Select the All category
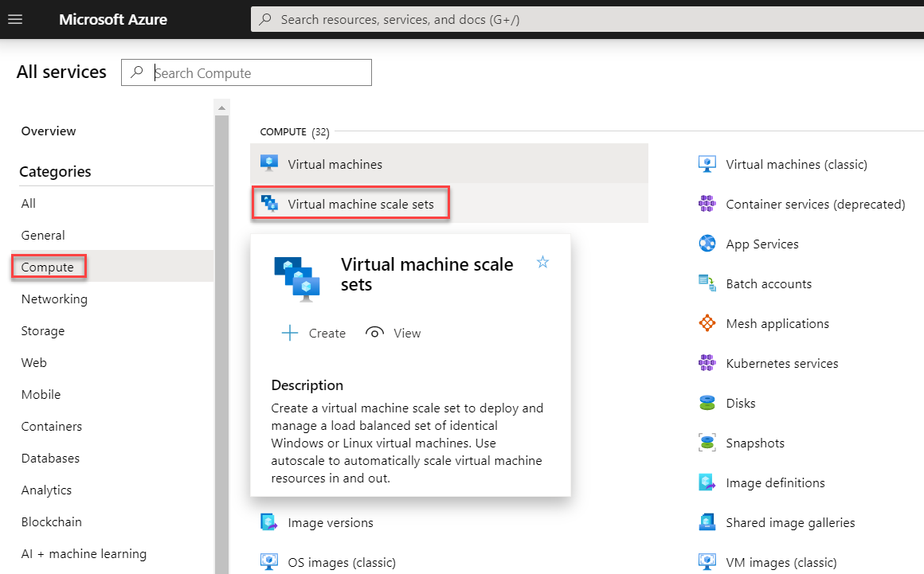Screen dimensions: 924x574 [x=29, y=204]
